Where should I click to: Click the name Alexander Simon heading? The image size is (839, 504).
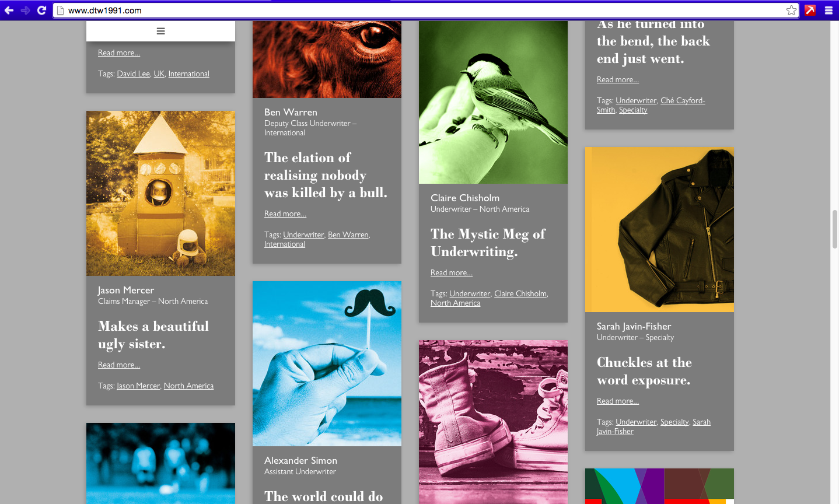(x=300, y=460)
